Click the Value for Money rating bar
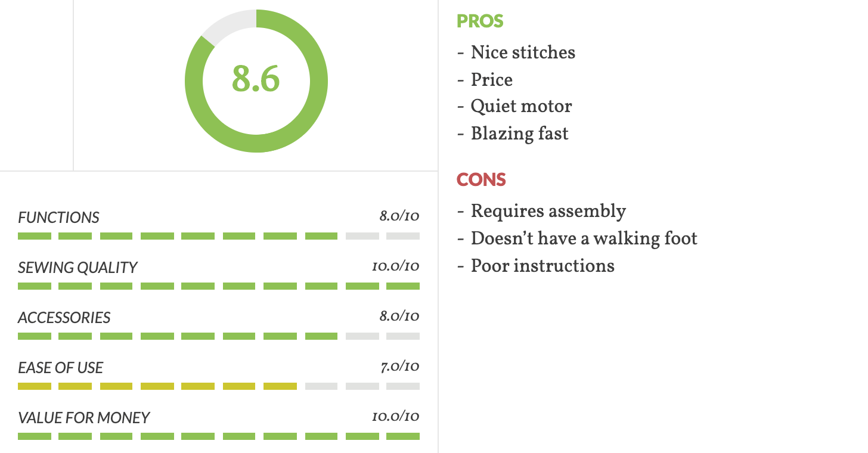This screenshot has width=868, height=453. pos(218,437)
